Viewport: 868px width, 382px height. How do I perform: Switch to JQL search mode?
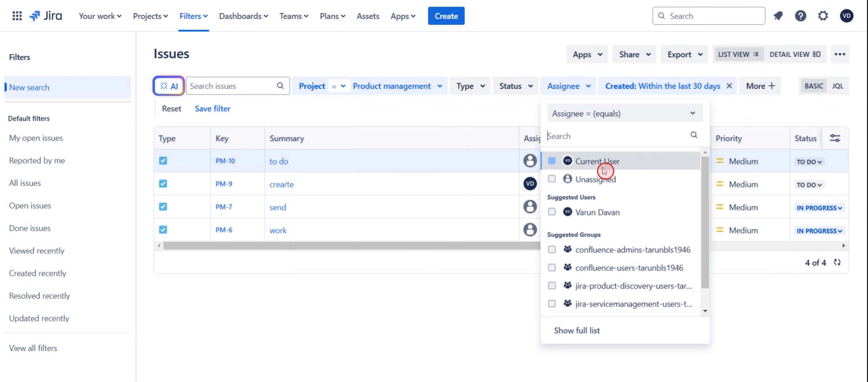pyautogui.click(x=837, y=86)
